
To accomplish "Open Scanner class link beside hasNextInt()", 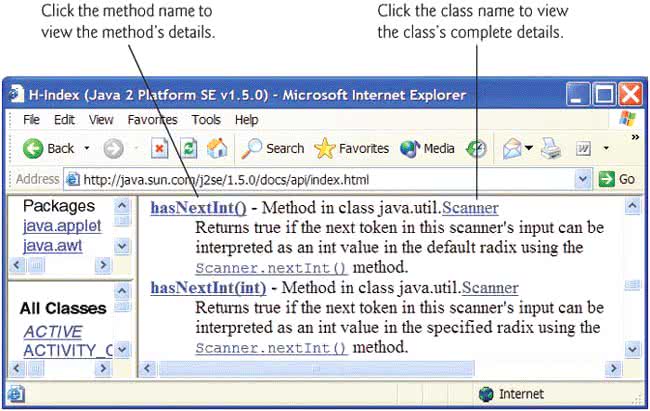I will point(470,208).
